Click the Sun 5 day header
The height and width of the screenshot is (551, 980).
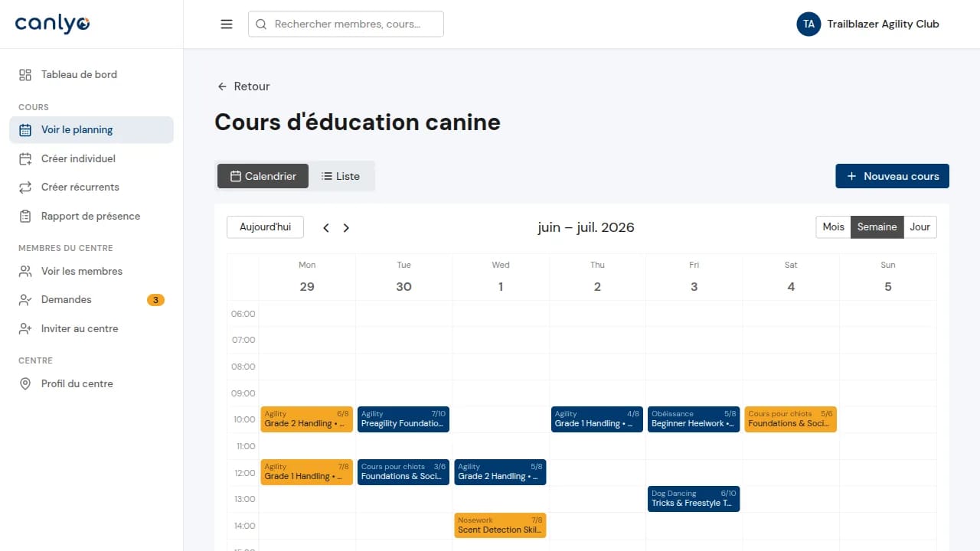pyautogui.click(x=888, y=277)
